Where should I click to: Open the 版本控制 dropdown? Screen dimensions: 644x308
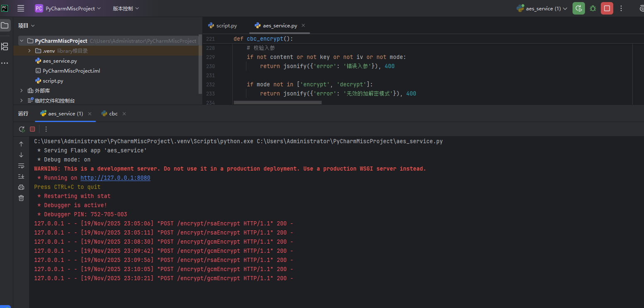(126, 8)
